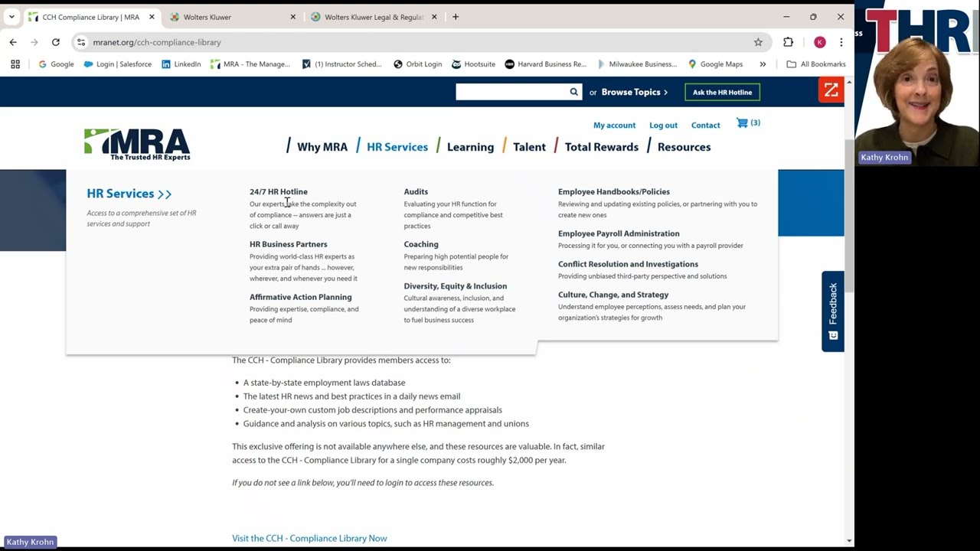This screenshot has height=551, width=980.
Task: Open Talent menu
Action: pyautogui.click(x=529, y=147)
